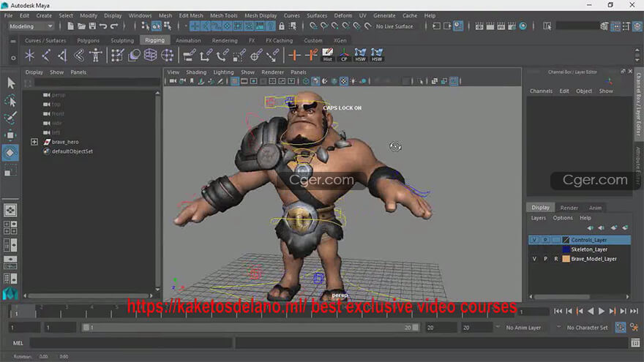Click the Four View layout icon
Image resolution: width=644 pixels, height=362 pixels.
(10, 227)
